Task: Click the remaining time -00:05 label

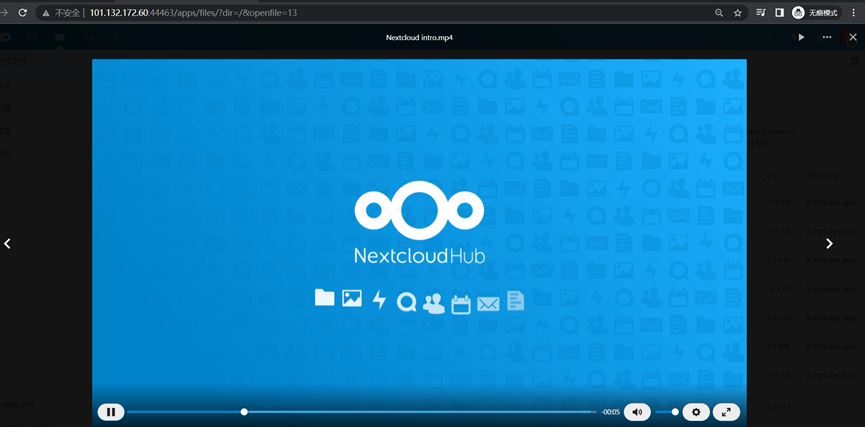Action: [611, 412]
